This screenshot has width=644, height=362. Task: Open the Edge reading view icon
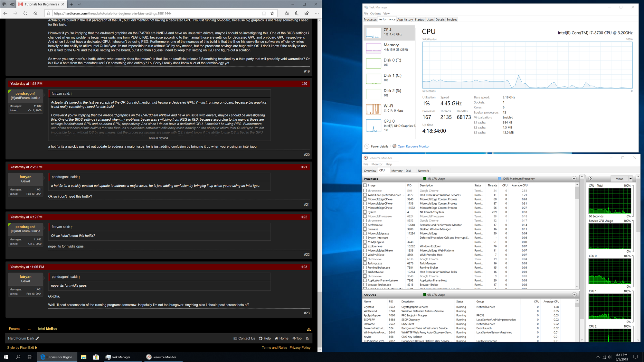pyautogui.click(x=264, y=14)
